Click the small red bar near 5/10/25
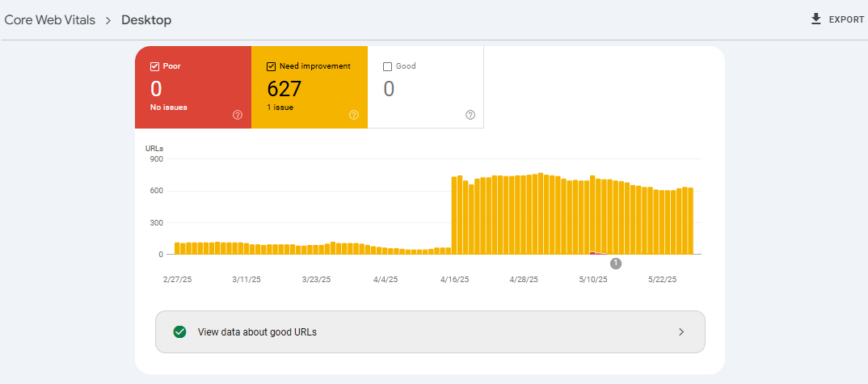This screenshot has width=868, height=384. click(x=593, y=253)
